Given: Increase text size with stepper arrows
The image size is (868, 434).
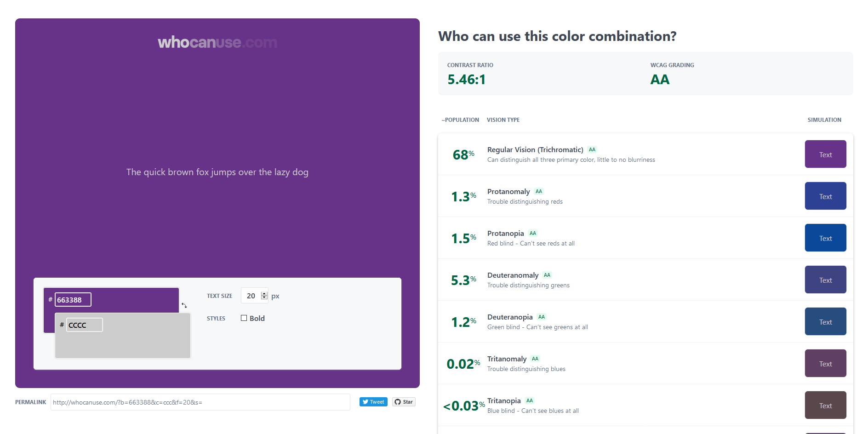Looking at the screenshot, I should coord(264,293).
